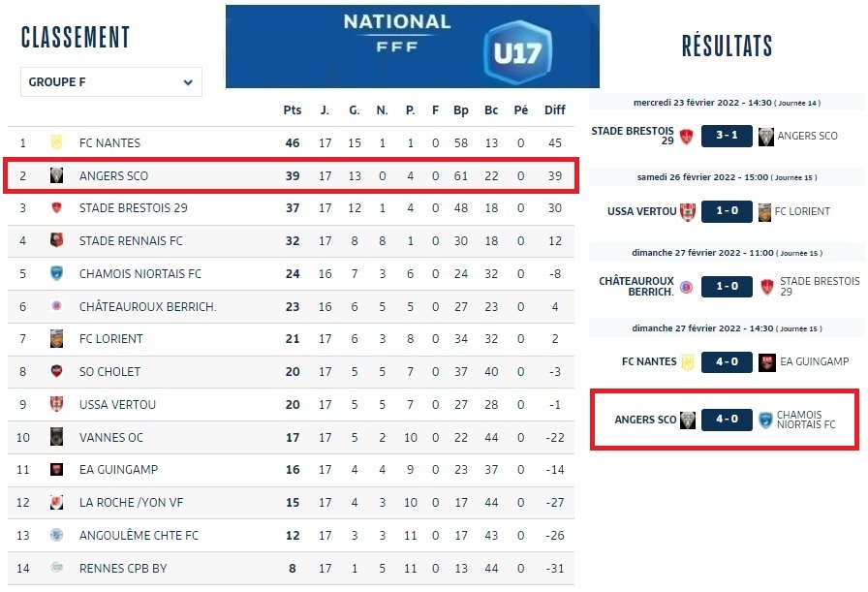The image size is (868, 592).
Task: Click the SO Cholet club crest
Action: (56, 372)
